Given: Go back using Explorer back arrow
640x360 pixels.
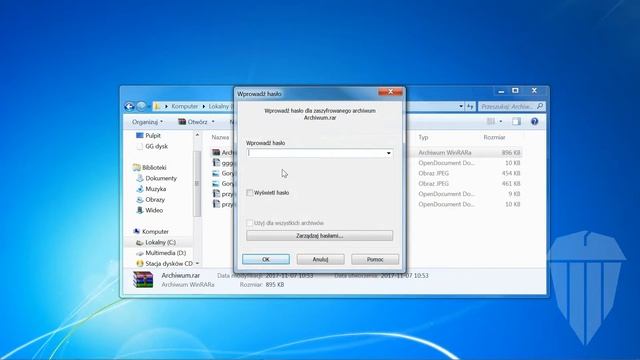Looking at the screenshot, I should tap(129, 106).
